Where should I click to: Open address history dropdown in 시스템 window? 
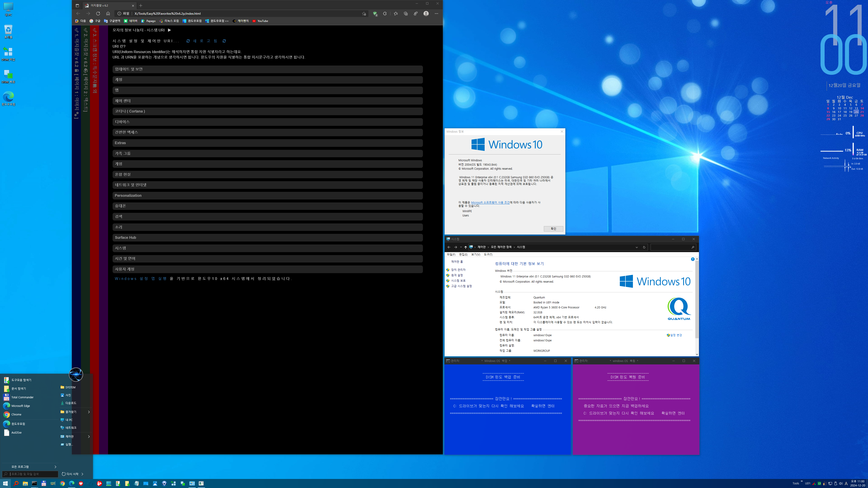pos(637,247)
